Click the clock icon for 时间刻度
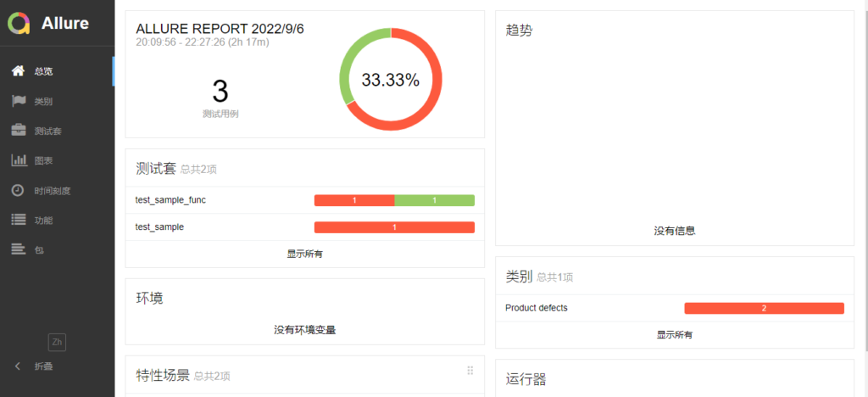This screenshot has height=397, width=868. (18, 190)
